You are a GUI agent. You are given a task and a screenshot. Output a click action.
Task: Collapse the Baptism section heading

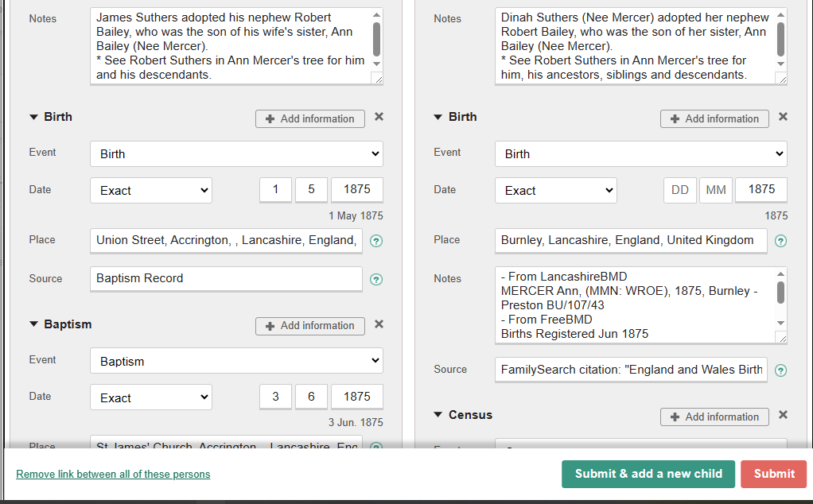click(33, 324)
